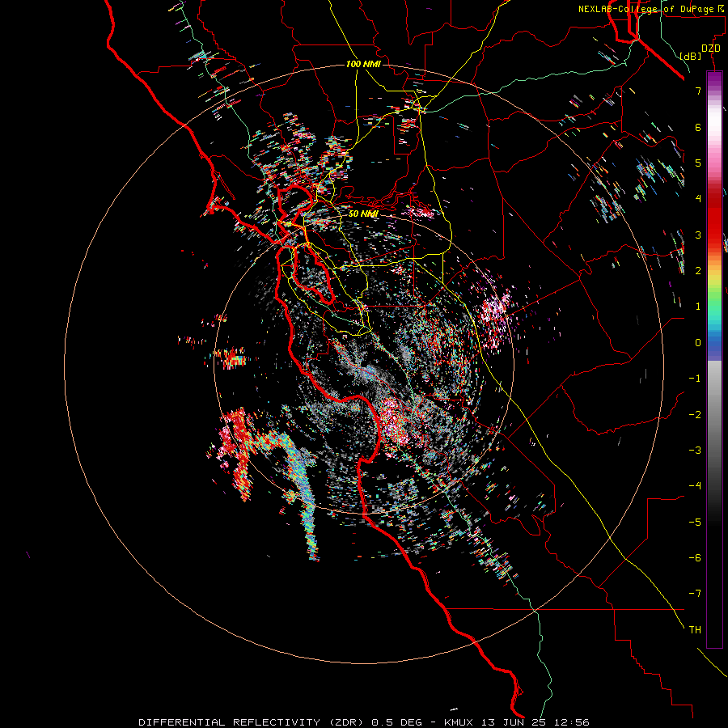Click the -7 value on the dB scale
728x728 pixels.
(x=695, y=594)
